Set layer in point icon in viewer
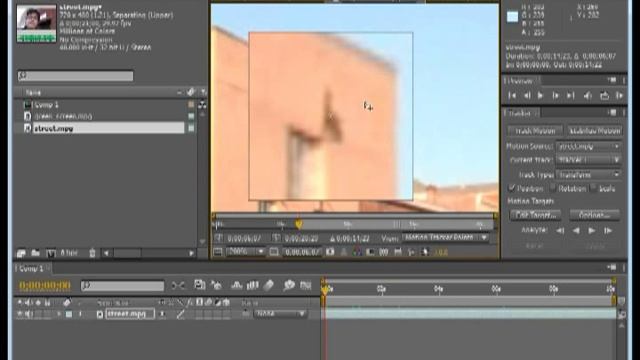 coord(219,238)
